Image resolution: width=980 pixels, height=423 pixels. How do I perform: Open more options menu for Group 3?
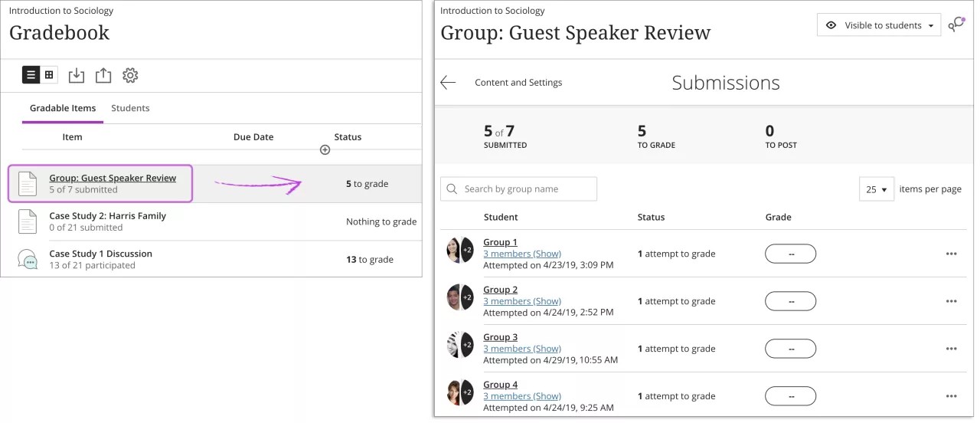coord(951,349)
